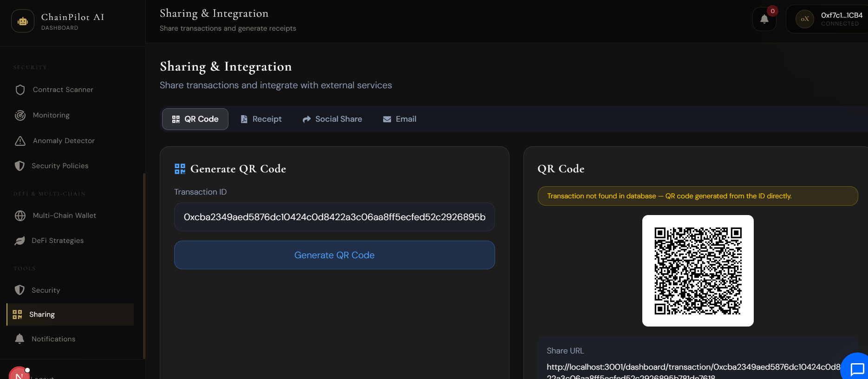
Task: Click the Contract Scanner shield icon
Action: coord(20,90)
